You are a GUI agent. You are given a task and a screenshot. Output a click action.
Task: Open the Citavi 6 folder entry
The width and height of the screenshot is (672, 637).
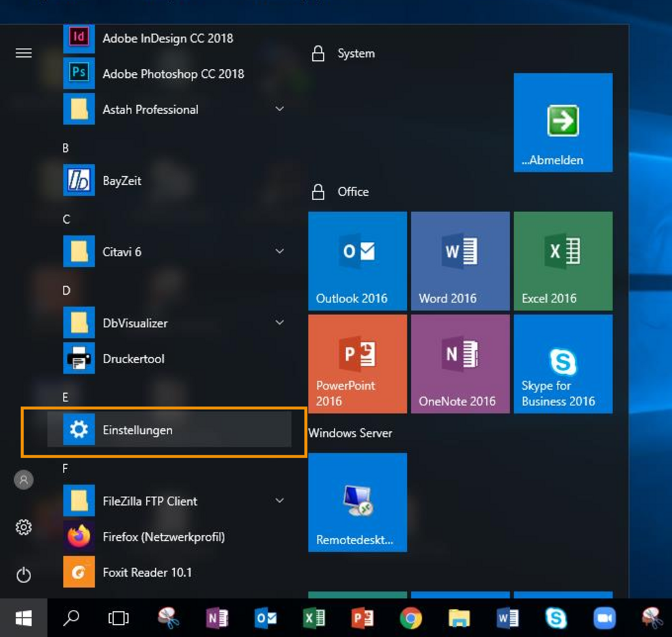169,251
